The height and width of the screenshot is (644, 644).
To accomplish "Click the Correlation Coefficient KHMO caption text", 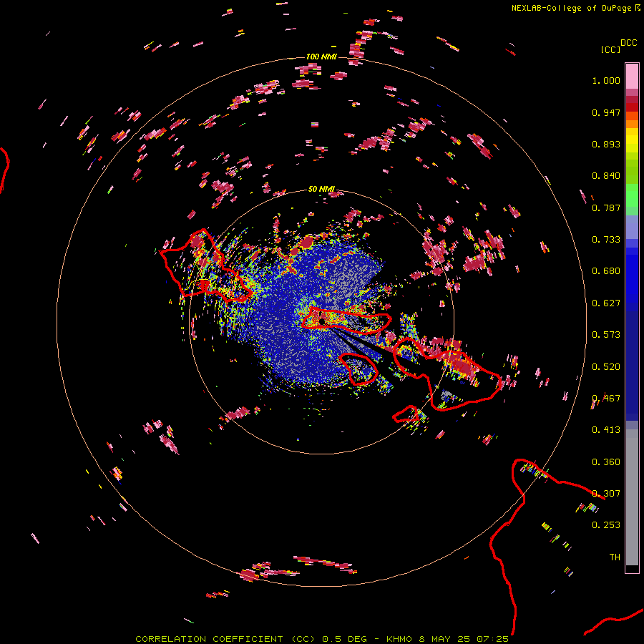I will tap(322, 639).
